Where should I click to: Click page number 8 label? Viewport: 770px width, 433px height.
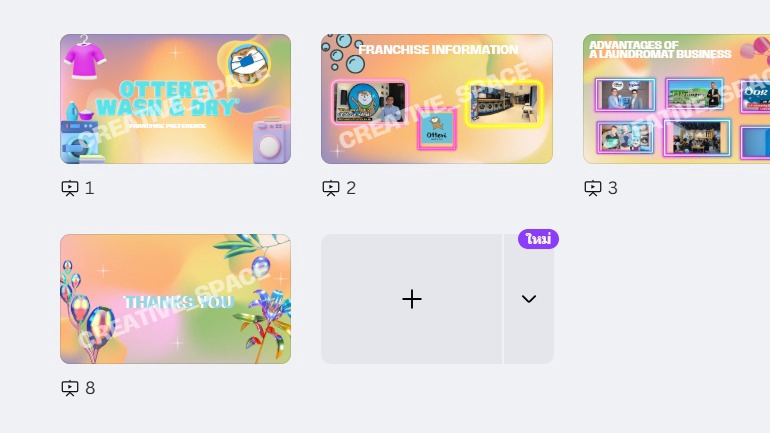90,388
